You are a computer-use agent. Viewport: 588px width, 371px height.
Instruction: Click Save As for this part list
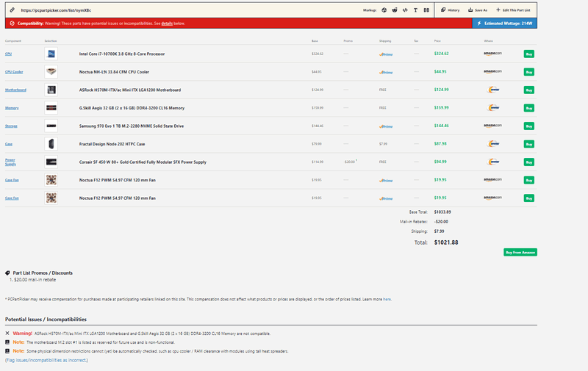tap(478, 10)
